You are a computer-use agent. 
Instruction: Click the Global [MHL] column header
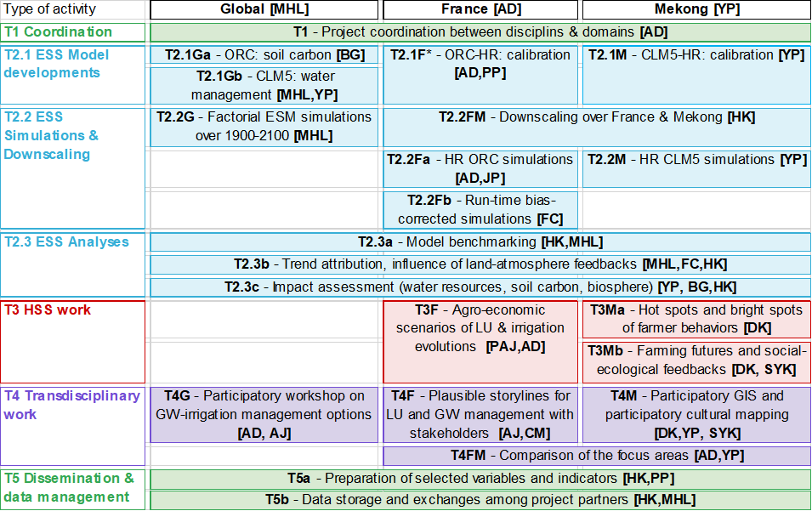(x=264, y=10)
